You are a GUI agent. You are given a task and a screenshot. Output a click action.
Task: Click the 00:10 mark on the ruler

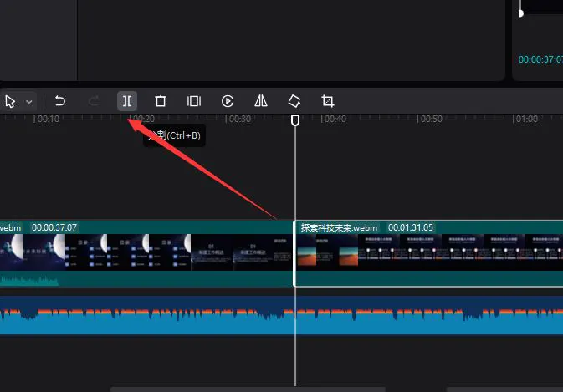coord(47,119)
